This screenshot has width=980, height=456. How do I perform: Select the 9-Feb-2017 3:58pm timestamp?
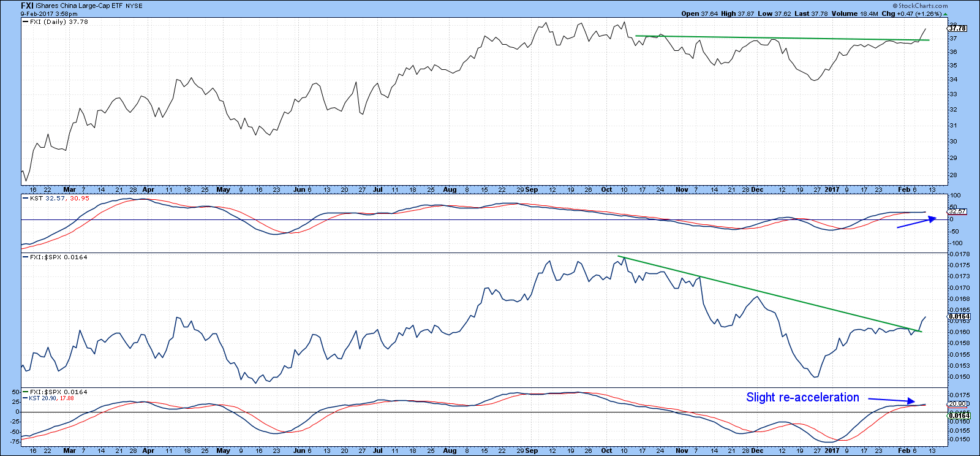pyautogui.click(x=49, y=13)
